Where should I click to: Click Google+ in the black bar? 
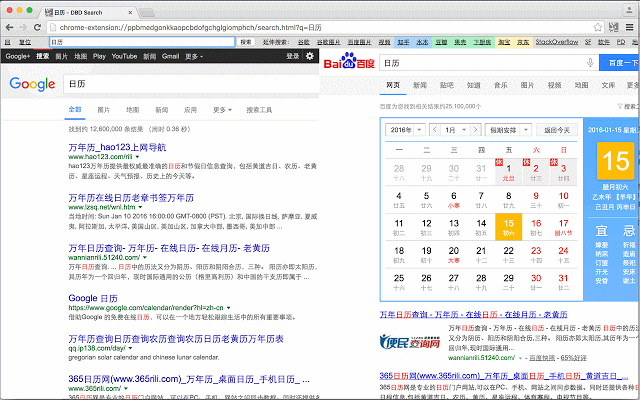click(x=18, y=56)
